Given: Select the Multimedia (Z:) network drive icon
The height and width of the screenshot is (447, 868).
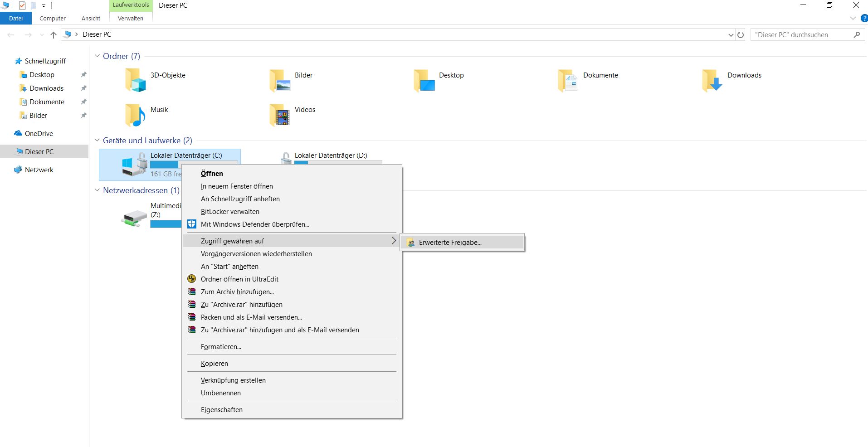Looking at the screenshot, I should [134, 219].
